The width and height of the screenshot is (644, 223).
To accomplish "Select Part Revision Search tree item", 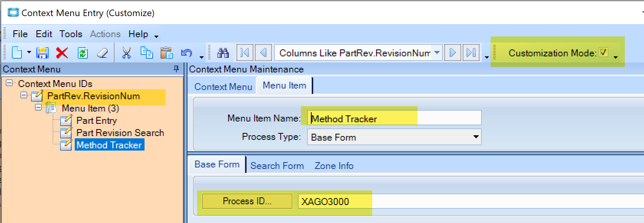I will (120, 133).
